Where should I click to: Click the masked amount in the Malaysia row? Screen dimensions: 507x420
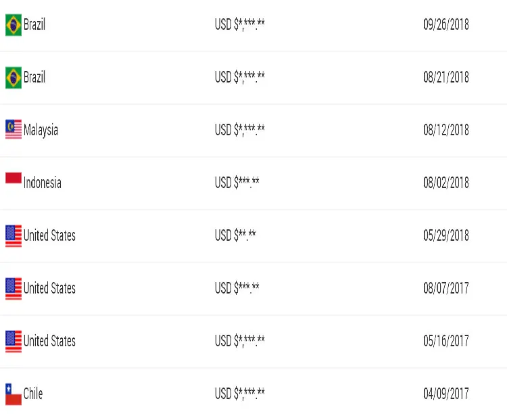pyautogui.click(x=240, y=130)
